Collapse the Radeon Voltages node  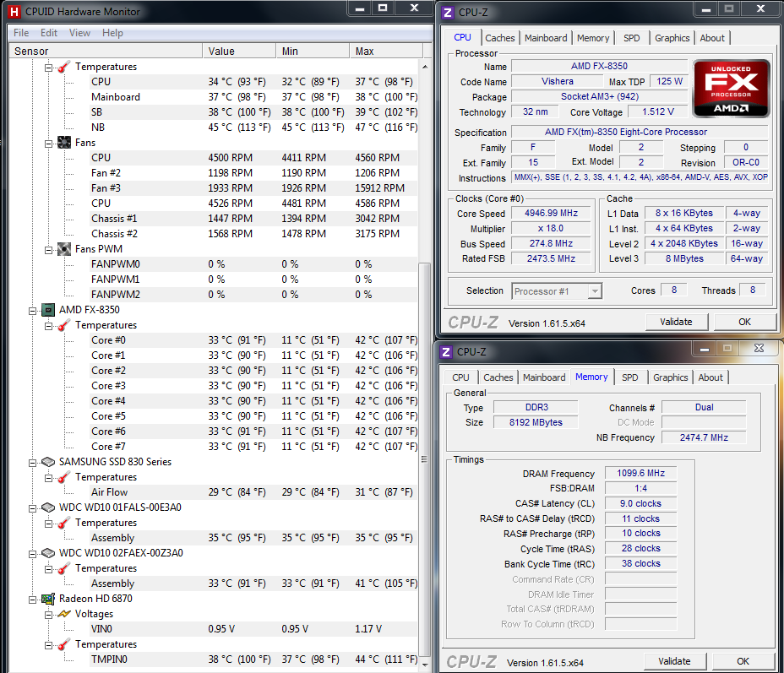point(48,615)
